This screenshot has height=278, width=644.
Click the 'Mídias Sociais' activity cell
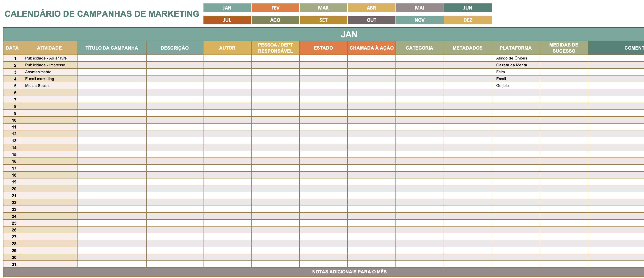[x=49, y=86]
